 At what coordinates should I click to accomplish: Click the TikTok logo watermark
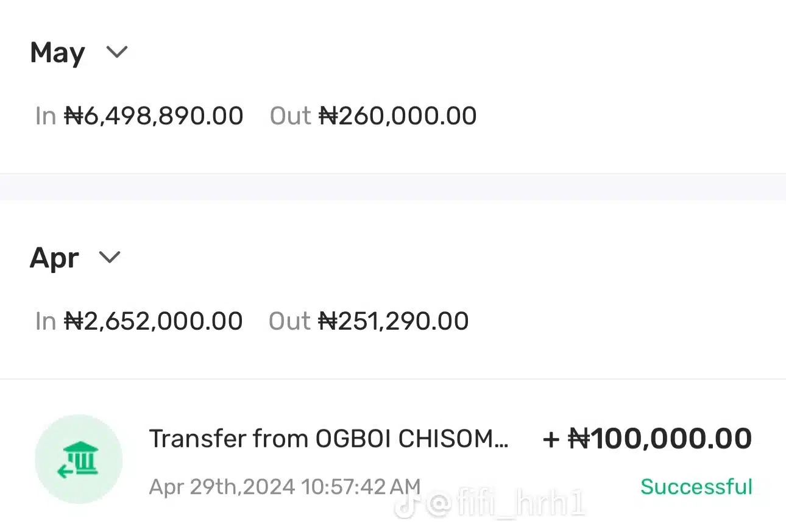(x=406, y=505)
